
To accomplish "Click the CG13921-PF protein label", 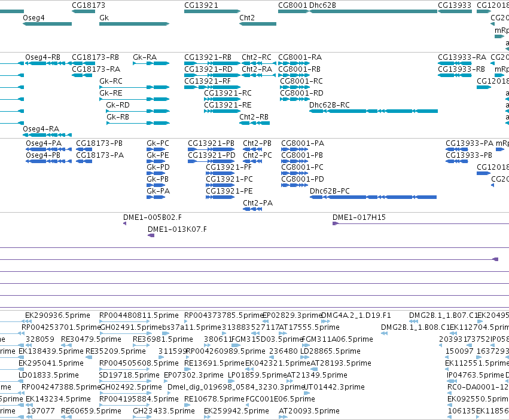I will (x=228, y=167).
